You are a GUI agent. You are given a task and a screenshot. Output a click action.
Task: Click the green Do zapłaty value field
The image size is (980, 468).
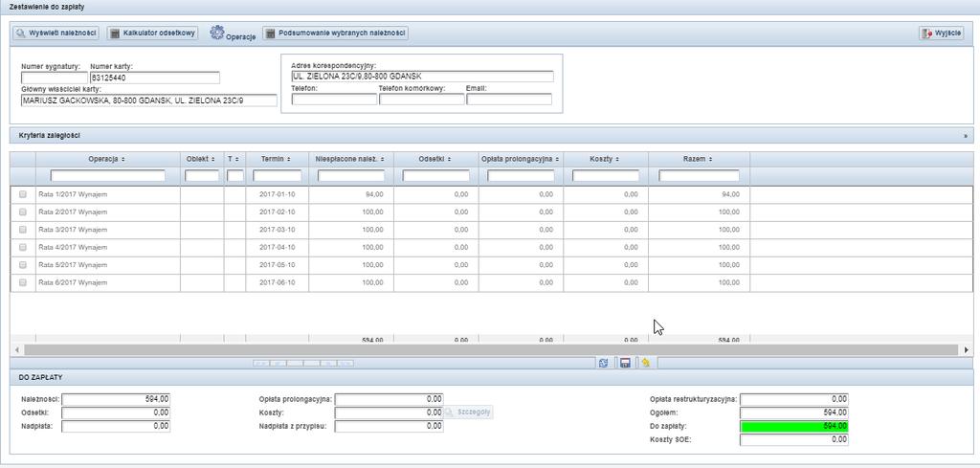click(x=793, y=426)
